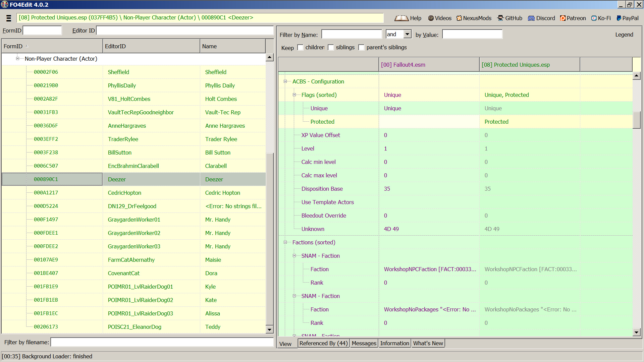Click the record path address bar
This screenshot has width=644, height=362.
click(200, 18)
